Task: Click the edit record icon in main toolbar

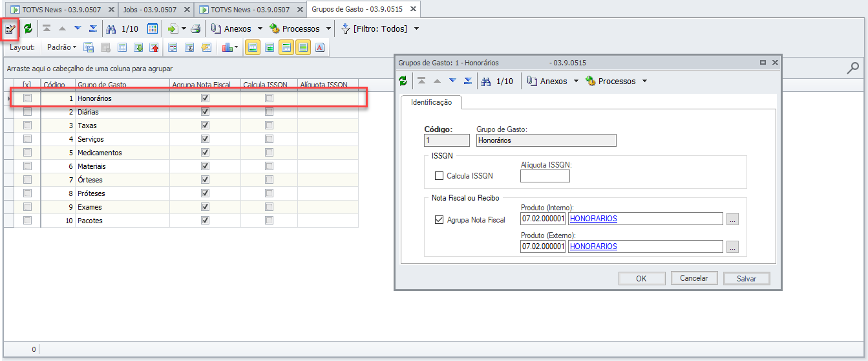Action: click(10, 29)
